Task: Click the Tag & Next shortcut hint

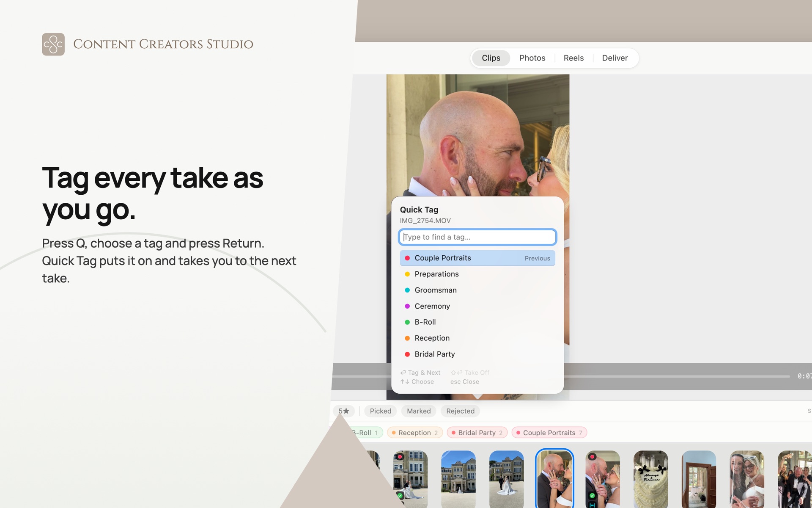Action: pos(420,373)
